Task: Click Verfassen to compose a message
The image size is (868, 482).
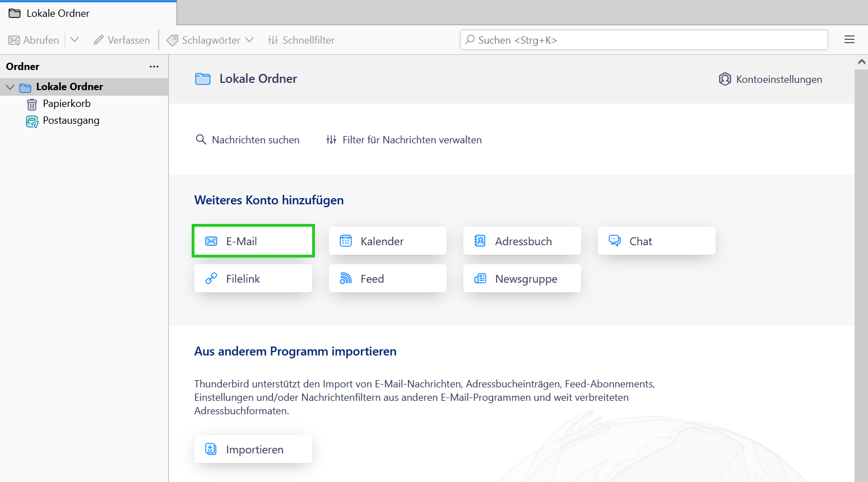Action: [x=122, y=40]
